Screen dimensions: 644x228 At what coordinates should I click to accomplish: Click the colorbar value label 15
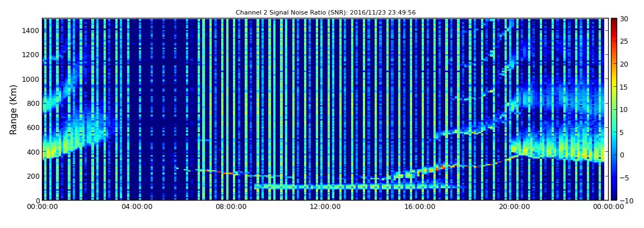pyautogui.click(x=624, y=87)
